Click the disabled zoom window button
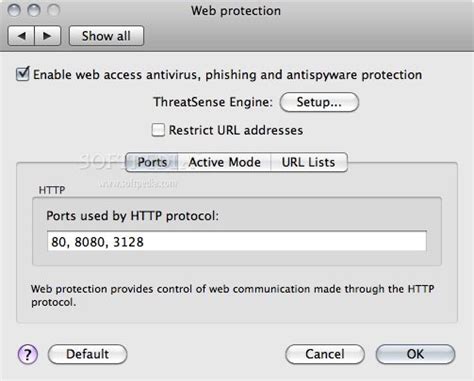474x381 pixels. pos(54,10)
